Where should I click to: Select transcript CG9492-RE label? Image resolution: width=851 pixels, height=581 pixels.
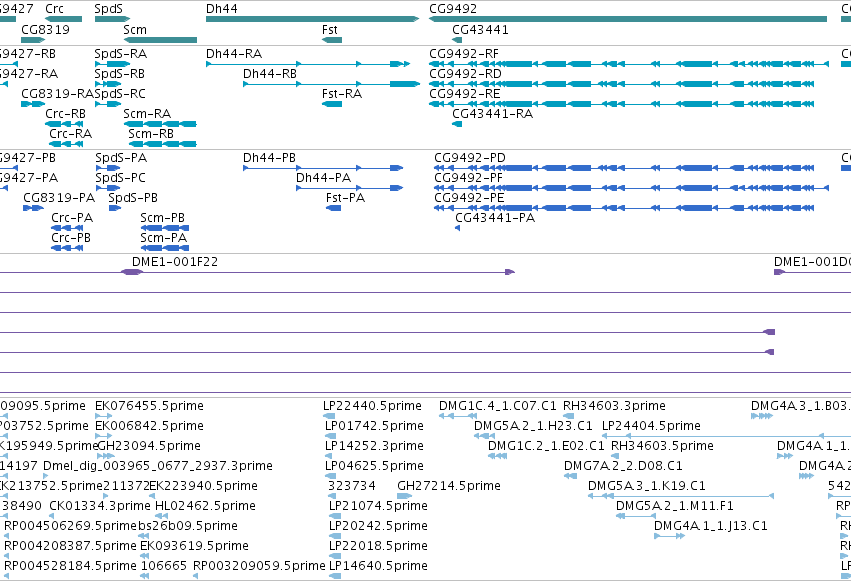(x=465, y=94)
